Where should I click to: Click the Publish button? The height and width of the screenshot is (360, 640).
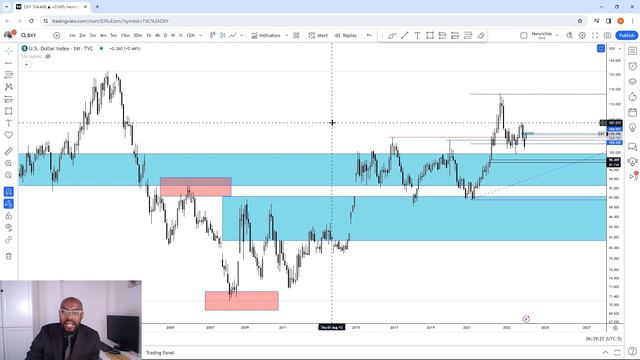(627, 36)
